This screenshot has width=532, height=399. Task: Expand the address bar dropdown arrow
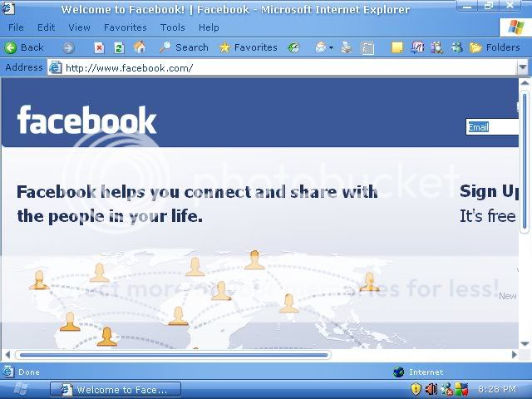pyautogui.click(x=523, y=68)
